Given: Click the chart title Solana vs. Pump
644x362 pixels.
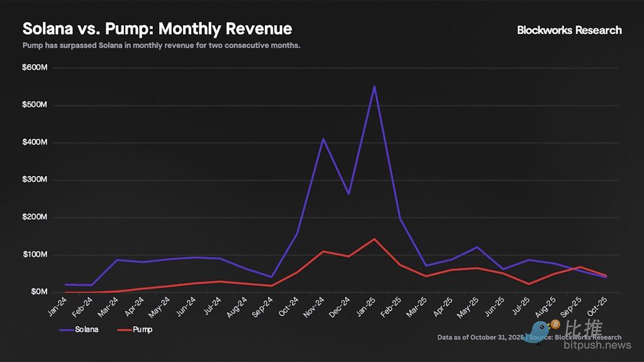Looking at the screenshot, I should (x=157, y=29).
